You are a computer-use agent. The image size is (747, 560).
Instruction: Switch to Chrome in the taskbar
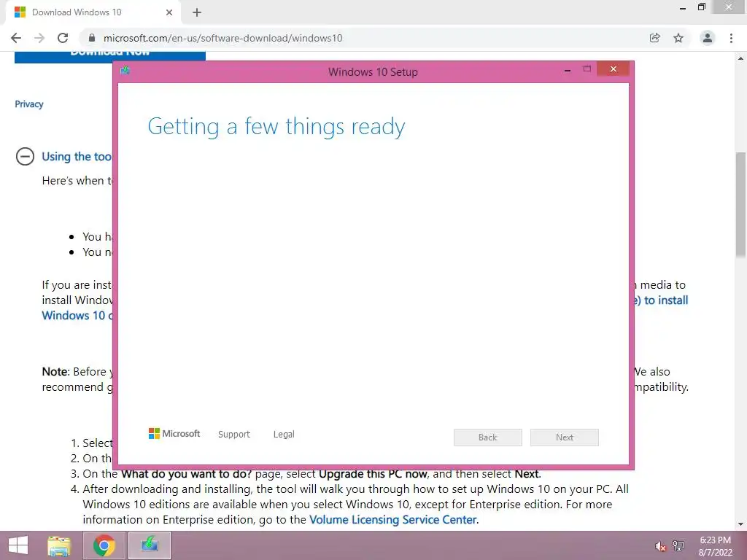[x=104, y=545]
